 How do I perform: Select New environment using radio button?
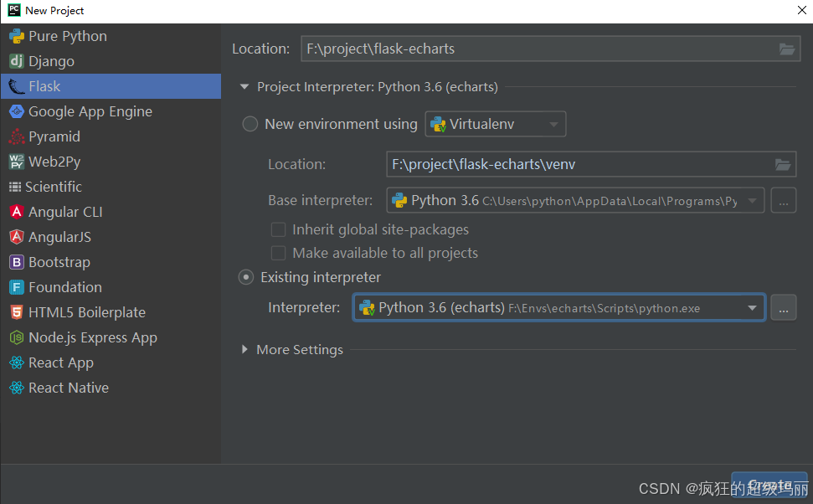[250, 124]
